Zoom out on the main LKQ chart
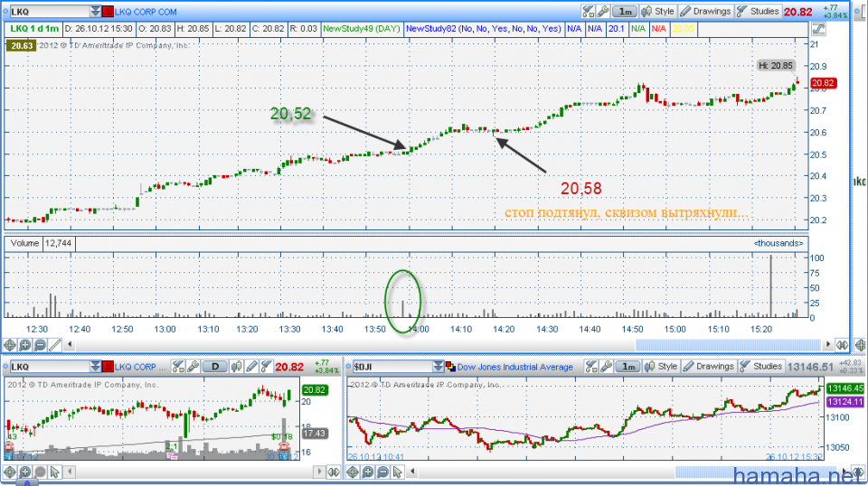 pyautogui.click(x=40, y=345)
